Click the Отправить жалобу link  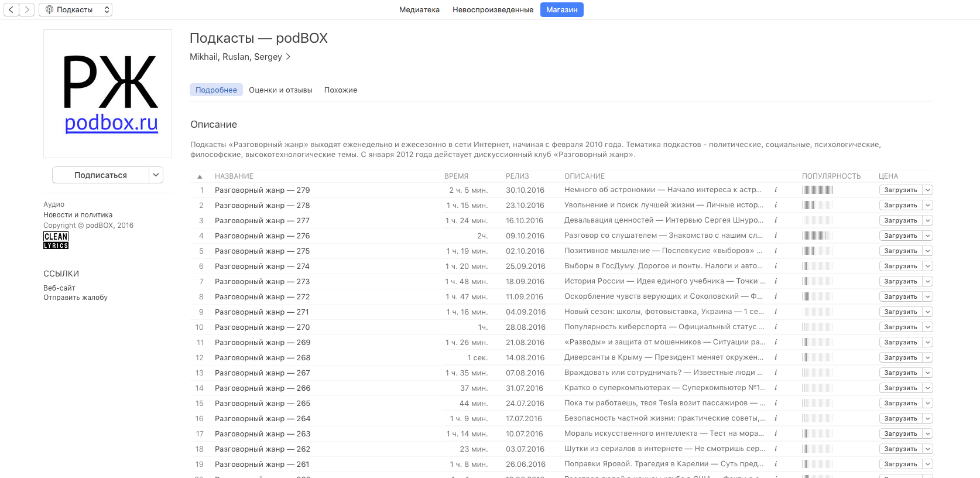click(76, 298)
